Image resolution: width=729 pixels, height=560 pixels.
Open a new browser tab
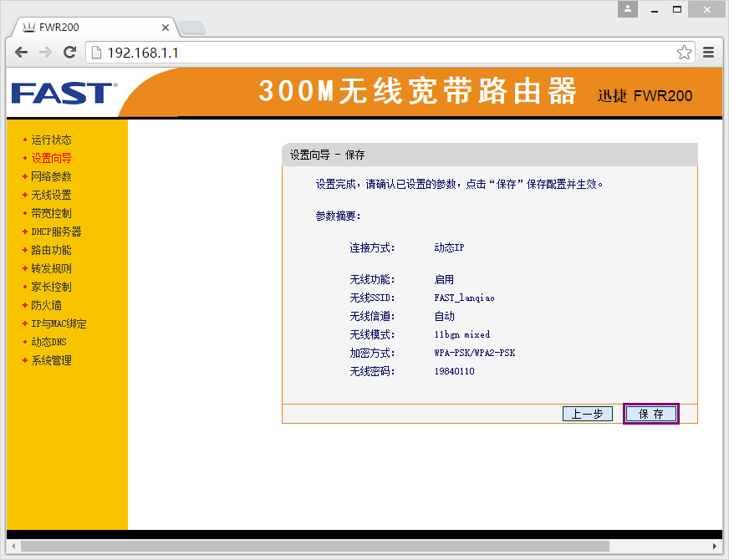pos(192,28)
